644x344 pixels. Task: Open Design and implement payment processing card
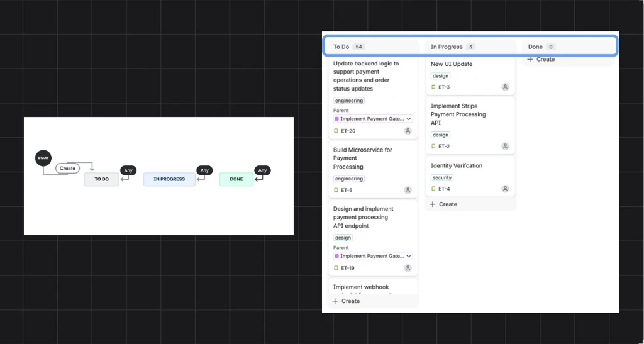[x=373, y=238]
